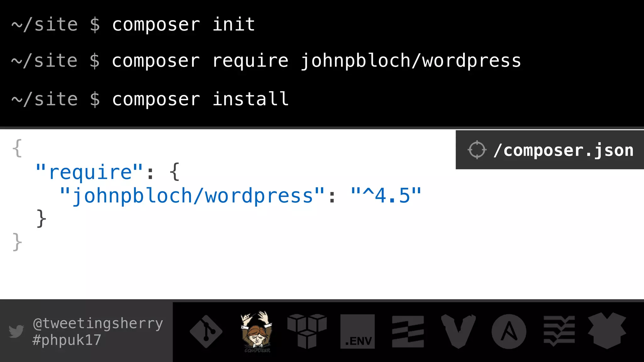Select the composer require johnpbloch/wordpress command

316,61
